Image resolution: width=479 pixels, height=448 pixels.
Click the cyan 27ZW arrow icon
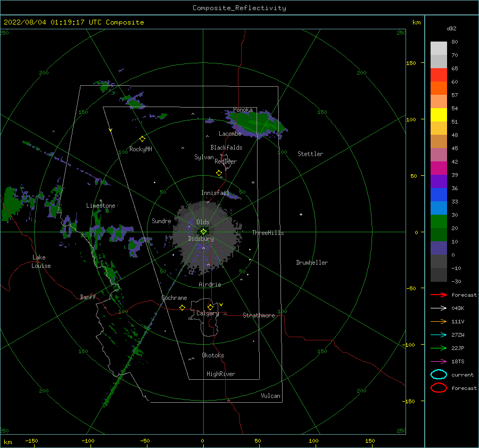coord(439,335)
